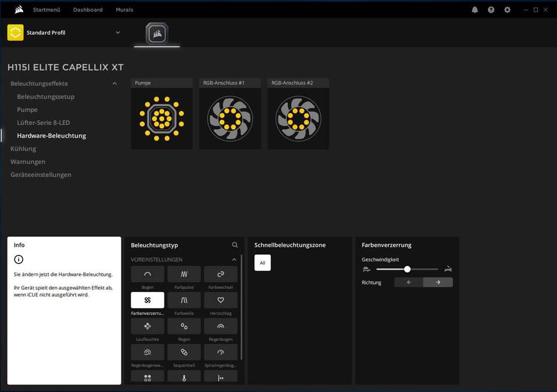Set Richtung to the right arrow
Viewport: 557px width, 392px height.
coord(438,282)
